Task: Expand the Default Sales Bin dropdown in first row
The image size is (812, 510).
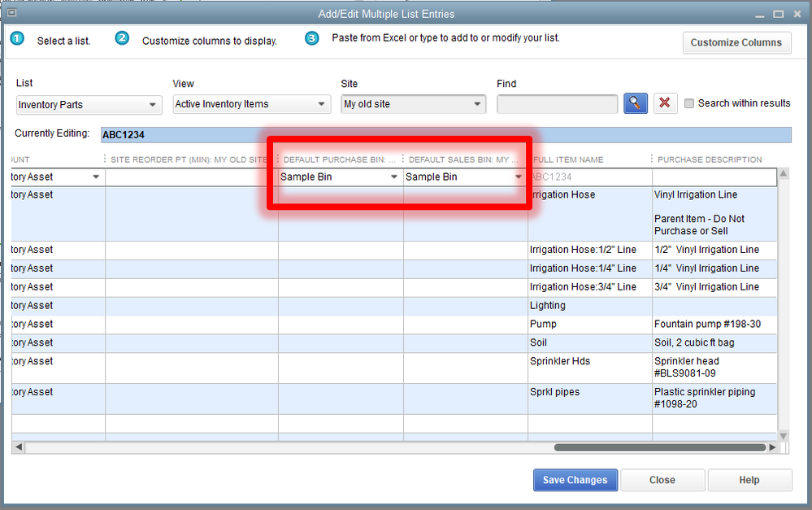Action: point(518,177)
